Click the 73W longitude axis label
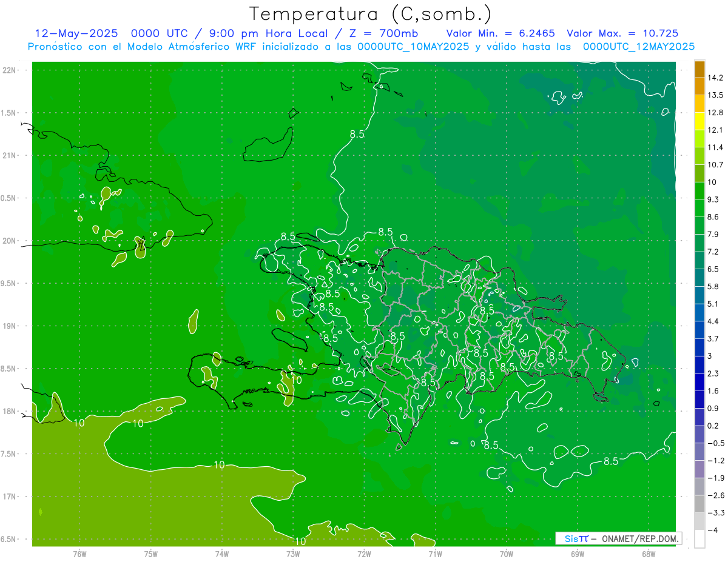 [x=293, y=554]
